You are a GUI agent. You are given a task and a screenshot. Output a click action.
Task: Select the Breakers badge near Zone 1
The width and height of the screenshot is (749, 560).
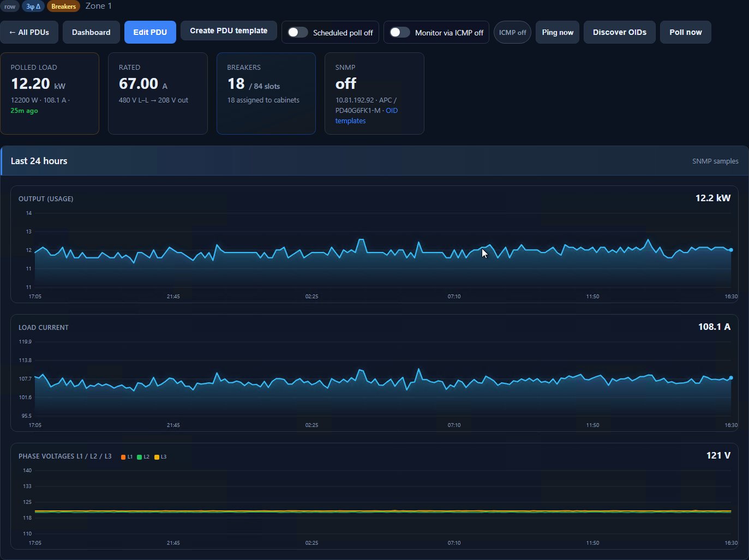[x=64, y=7]
